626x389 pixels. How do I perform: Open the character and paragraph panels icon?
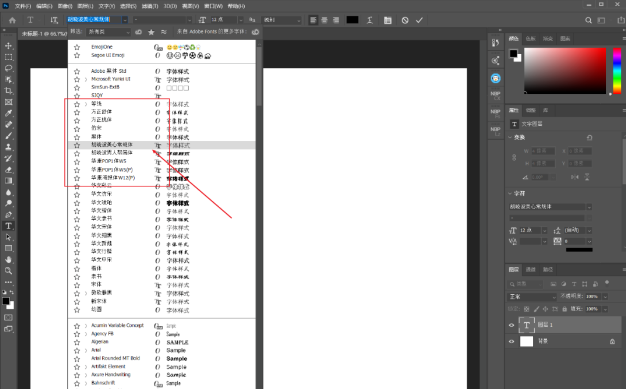tap(388, 20)
